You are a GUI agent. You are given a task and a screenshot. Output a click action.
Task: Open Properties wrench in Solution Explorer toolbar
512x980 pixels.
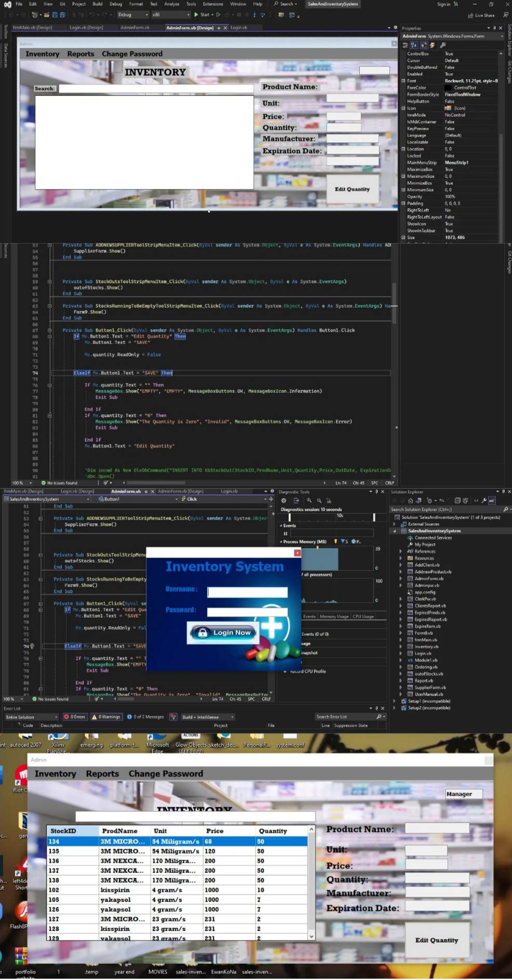483,500
